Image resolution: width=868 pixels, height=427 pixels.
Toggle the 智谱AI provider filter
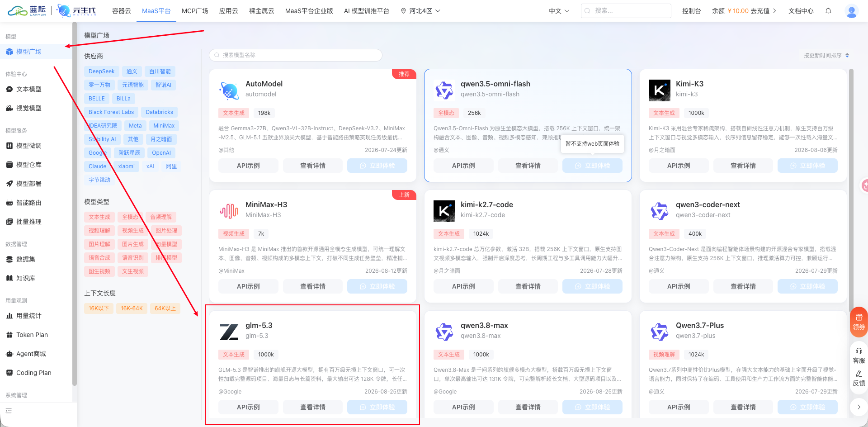point(164,85)
